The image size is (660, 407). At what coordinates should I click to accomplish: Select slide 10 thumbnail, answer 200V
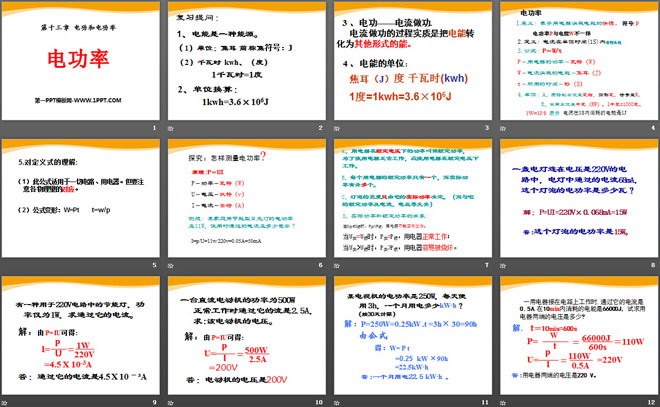247,335
